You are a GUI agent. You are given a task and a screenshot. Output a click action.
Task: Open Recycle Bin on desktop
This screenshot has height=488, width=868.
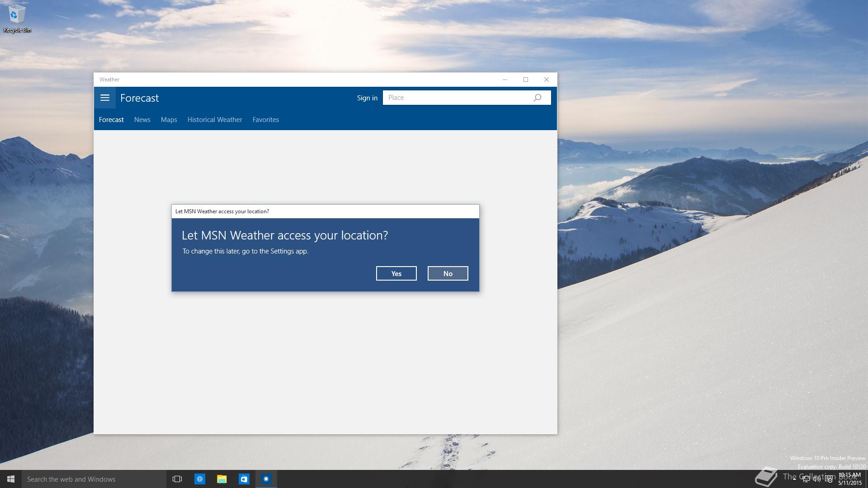click(17, 19)
